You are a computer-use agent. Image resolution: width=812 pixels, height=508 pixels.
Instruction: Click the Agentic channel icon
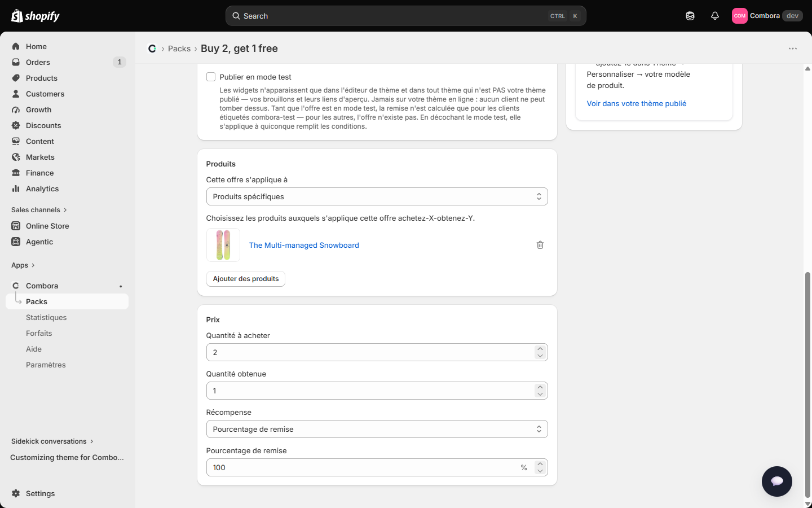16,242
